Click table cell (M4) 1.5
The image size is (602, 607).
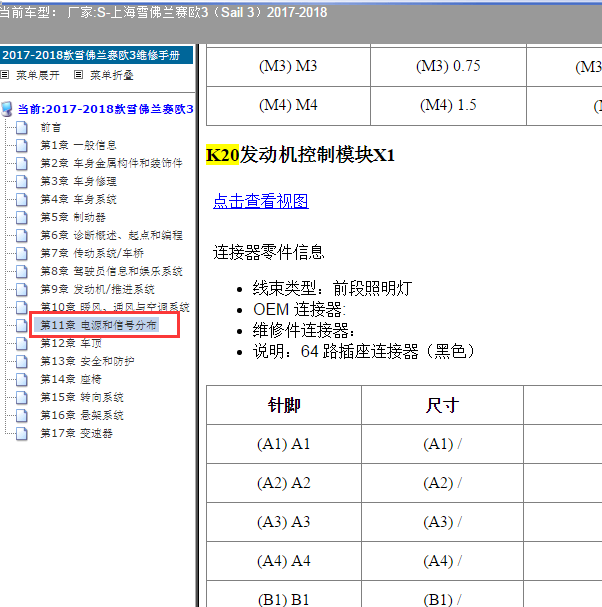pyautogui.click(x=448, y=105)
